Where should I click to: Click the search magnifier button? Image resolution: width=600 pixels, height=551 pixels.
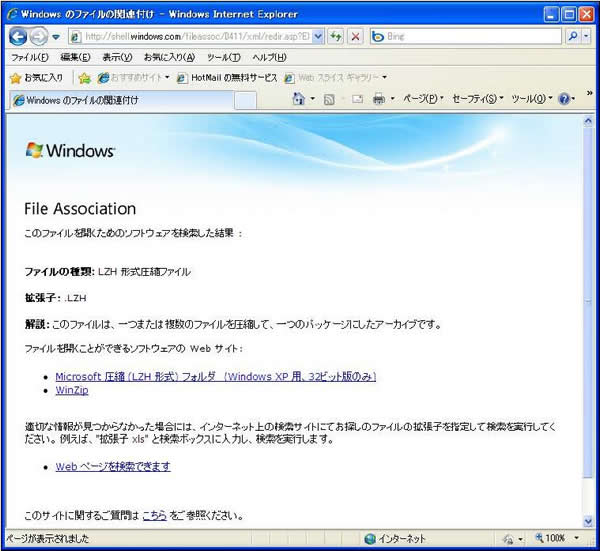point(573,36)
